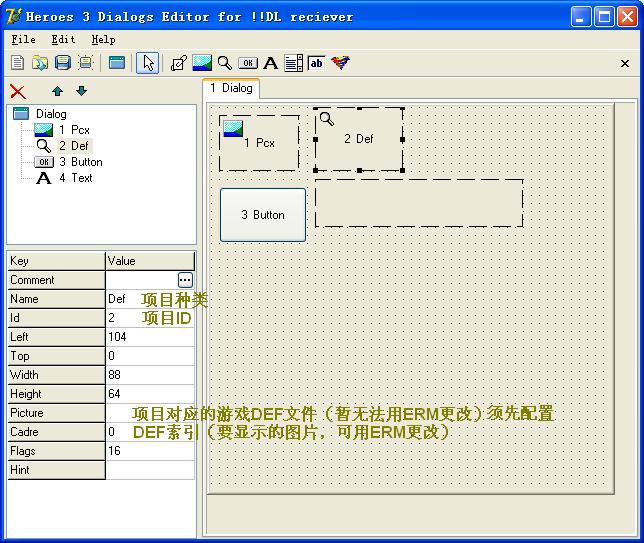Click the Flags value 16

(150, 451)
